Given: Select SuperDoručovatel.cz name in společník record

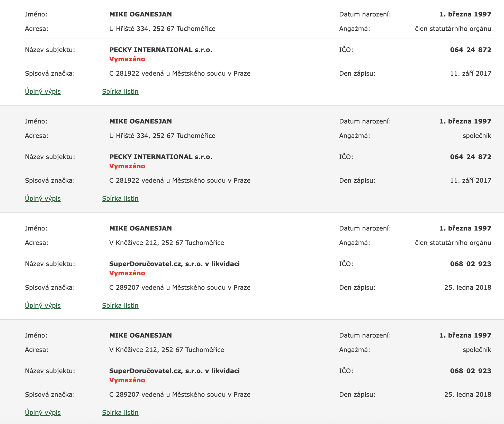Looking at the screenshot, I should [174, 371].
